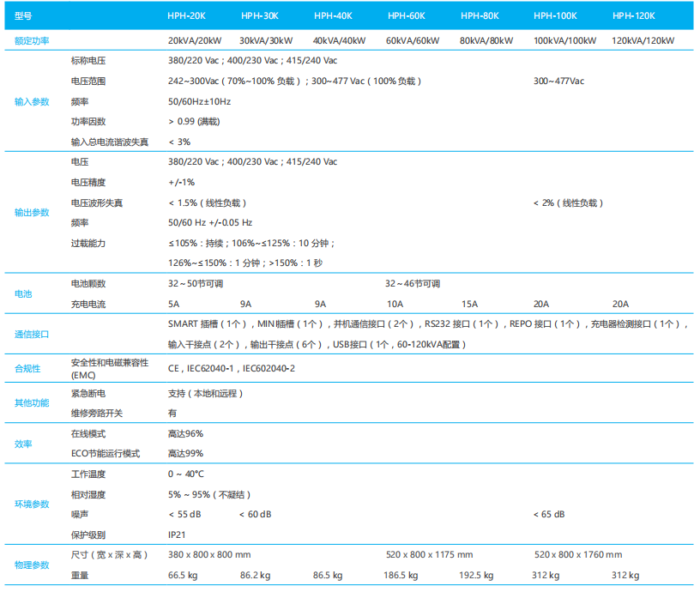Click the 电压范围 row label

88,82
